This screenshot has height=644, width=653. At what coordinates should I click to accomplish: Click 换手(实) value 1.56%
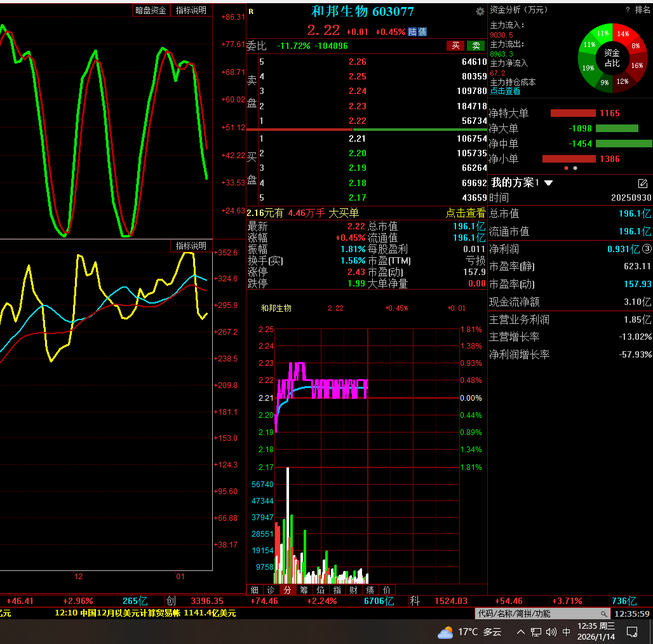pos(353,260)
